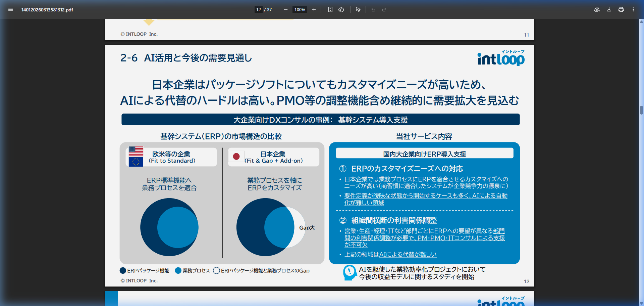Download the PDF file

609,9
